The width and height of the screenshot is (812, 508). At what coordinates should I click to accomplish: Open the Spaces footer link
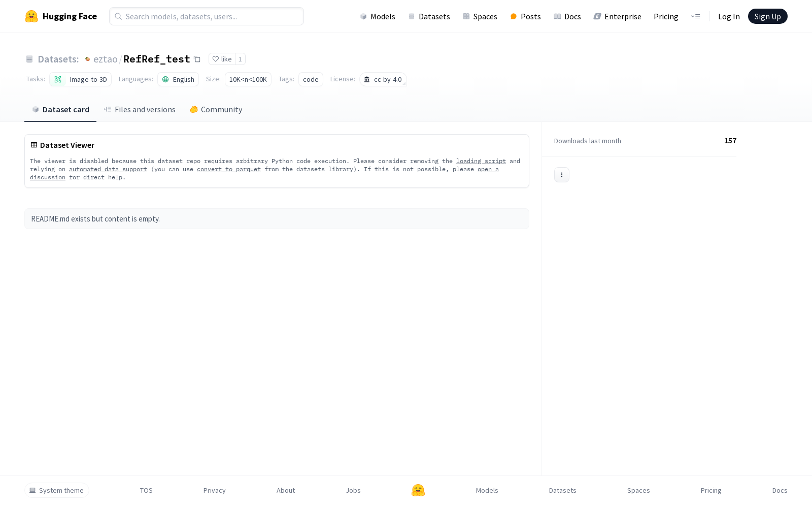(638, 490)
